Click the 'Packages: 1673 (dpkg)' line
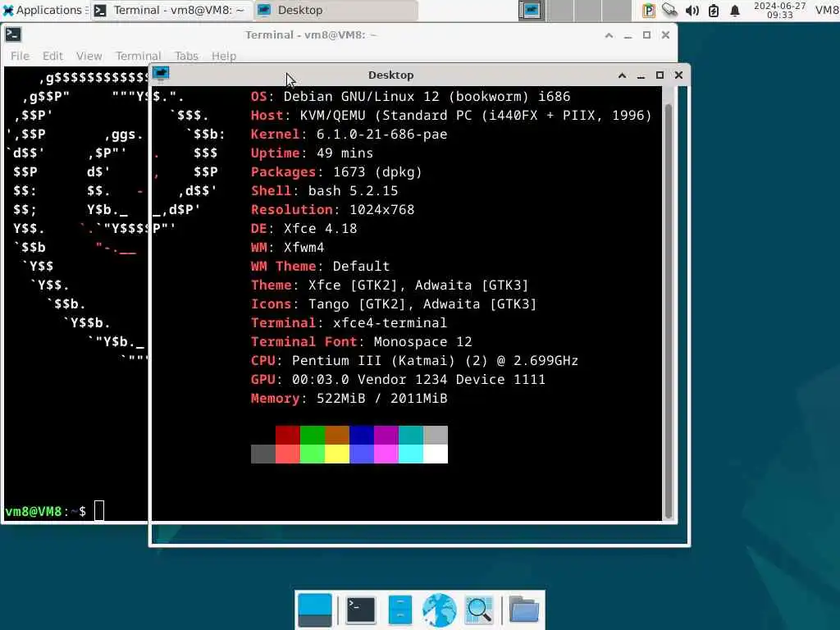This screenshot has height=630, width=840. coord(336,172)
